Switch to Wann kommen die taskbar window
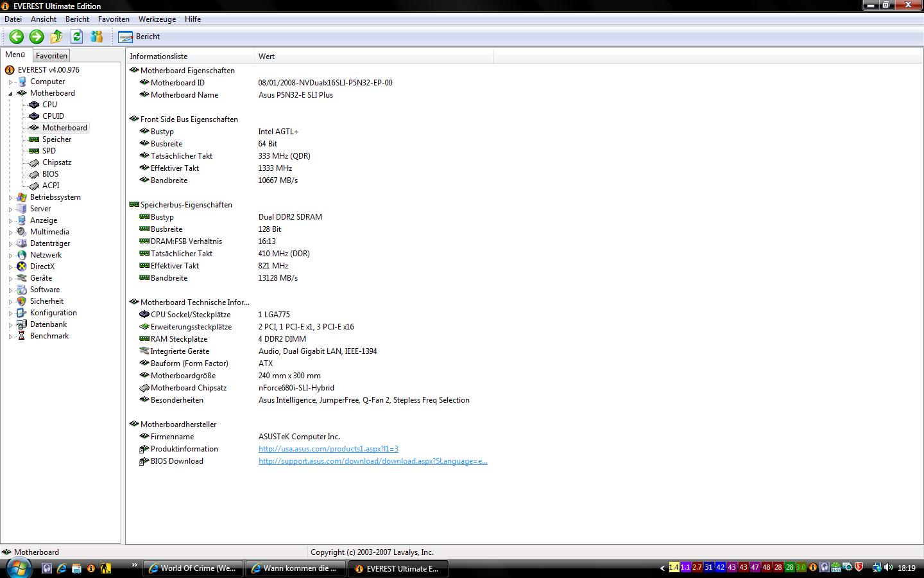Viewport: 924px width, 578px height. click(x=295, y=568)
